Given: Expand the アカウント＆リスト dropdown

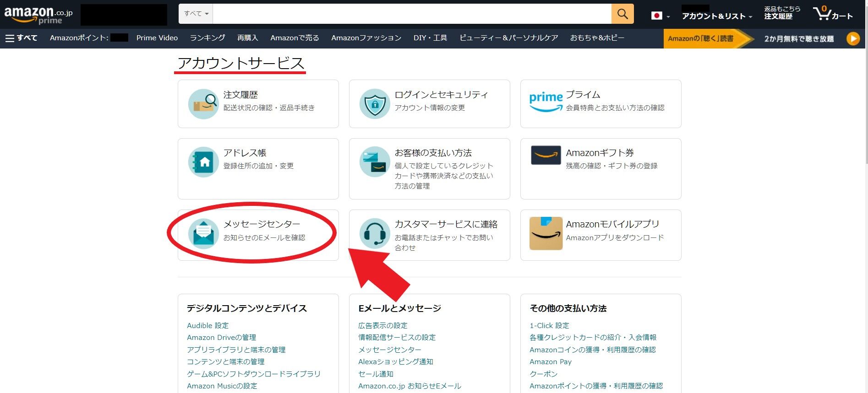Looking at the screenshot, I should tap(717, 16).
